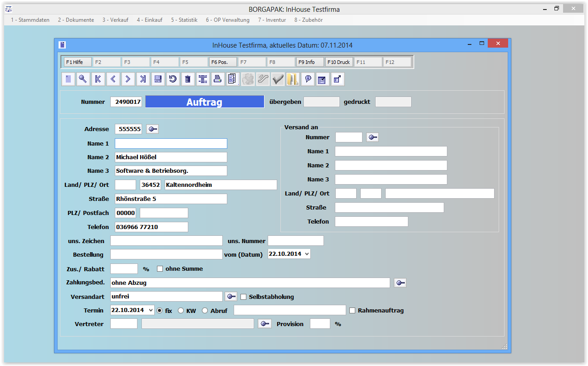Click the undo circular arrow icon
Viewport: 588px width, 366px height.
pyautogui.click(x=172, y=79)
